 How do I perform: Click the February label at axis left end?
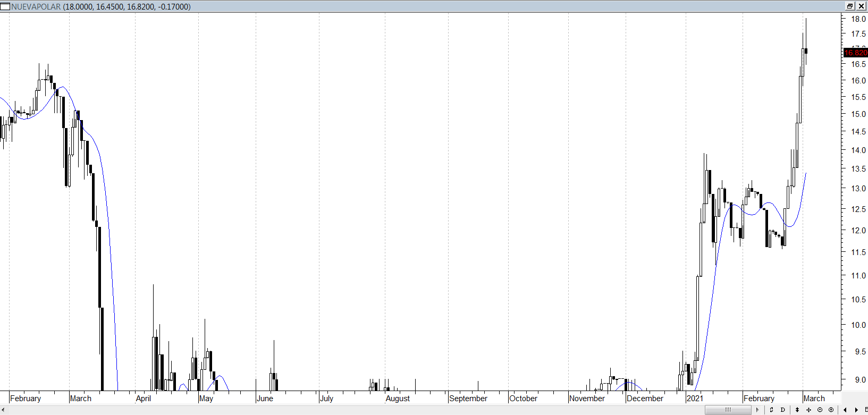tap(26, 399)
